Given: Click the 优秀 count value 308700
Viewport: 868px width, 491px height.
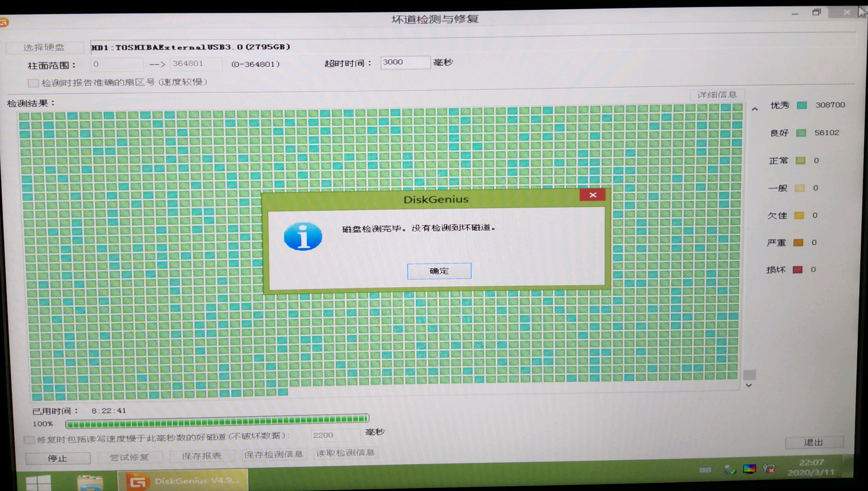Looking at the screenshot, I should [x=830, y=105].
